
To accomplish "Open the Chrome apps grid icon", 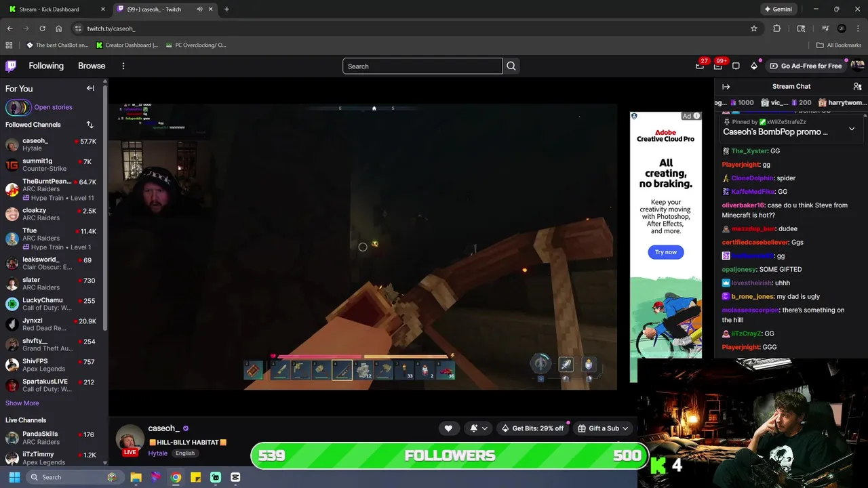I will 9,45.
